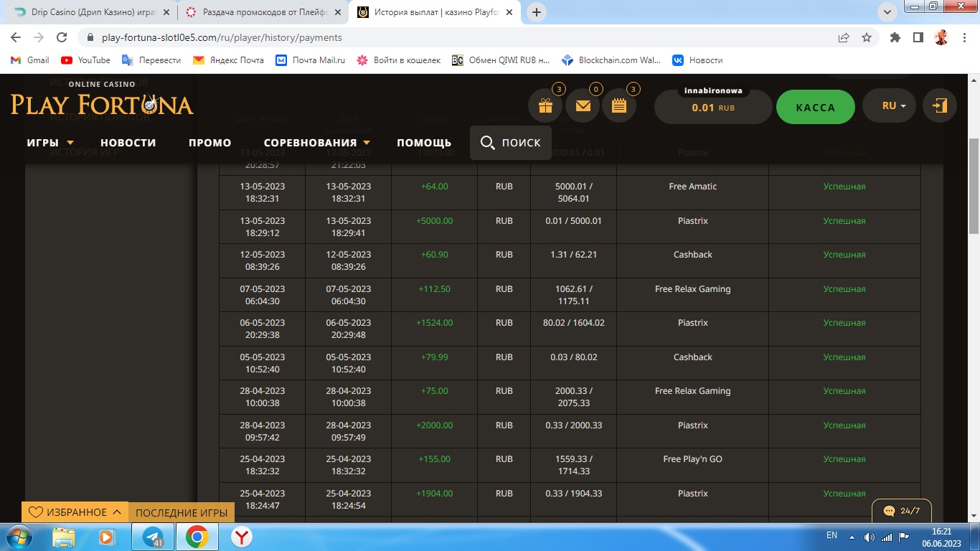Viewport: 980px width, 551px height.
Task: Open the 24/7 live chat bubble
Action: click(x=902, y=511)
